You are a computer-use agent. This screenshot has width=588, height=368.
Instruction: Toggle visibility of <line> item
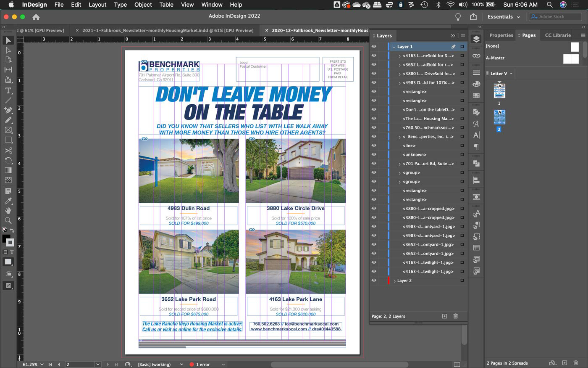374,146
